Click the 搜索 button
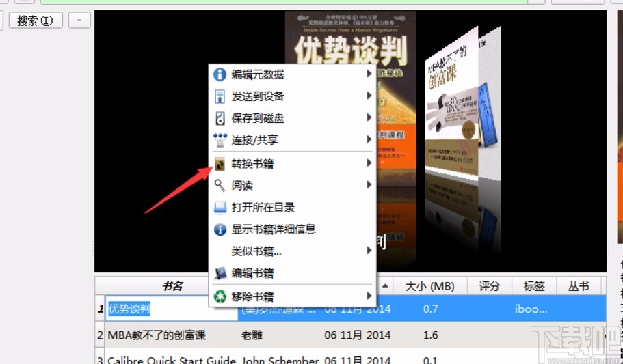The width and height of the screenshot is (623, 364). point(36,20)
